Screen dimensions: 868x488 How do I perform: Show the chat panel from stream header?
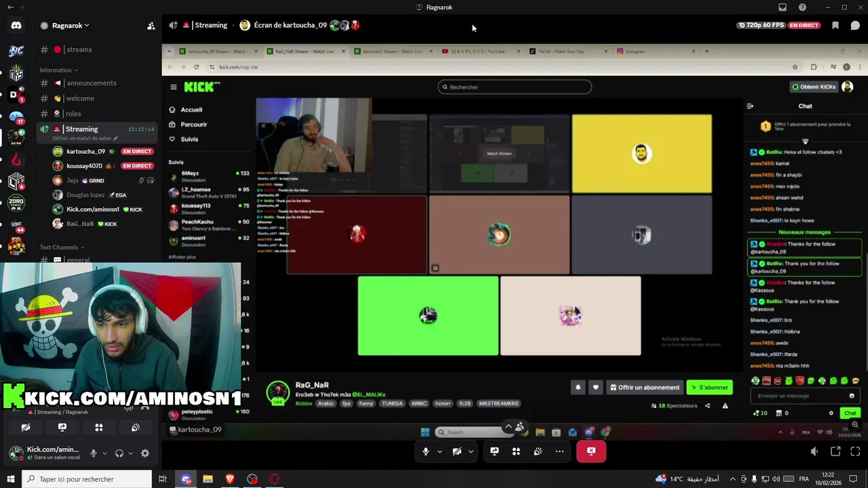[x=855, y=26]
